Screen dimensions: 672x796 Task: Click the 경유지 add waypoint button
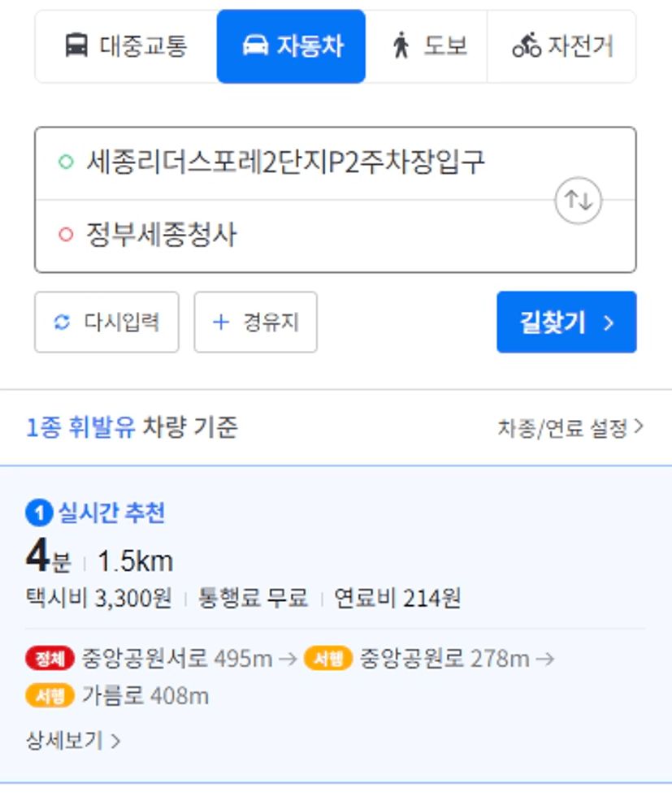255,322
